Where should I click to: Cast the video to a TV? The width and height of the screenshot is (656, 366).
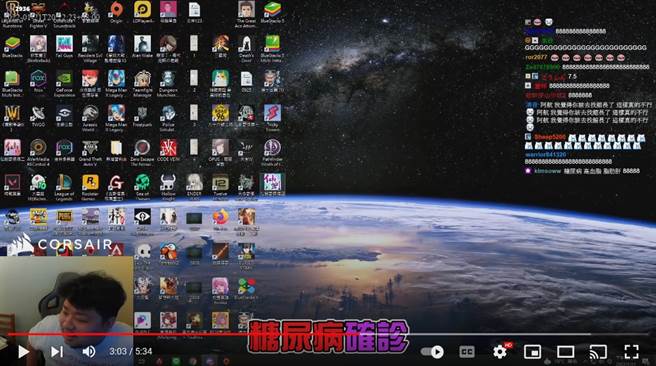point(598,352)
